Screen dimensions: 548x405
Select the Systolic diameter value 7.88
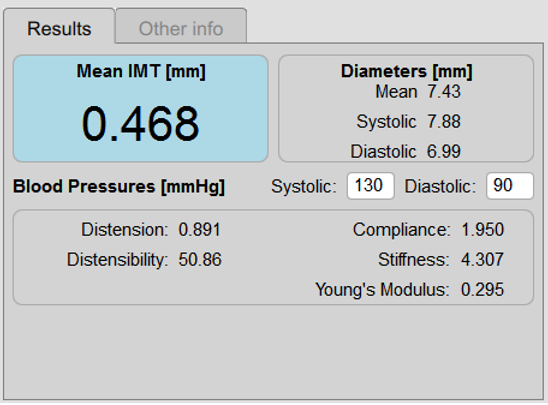(x=444, y=122)
